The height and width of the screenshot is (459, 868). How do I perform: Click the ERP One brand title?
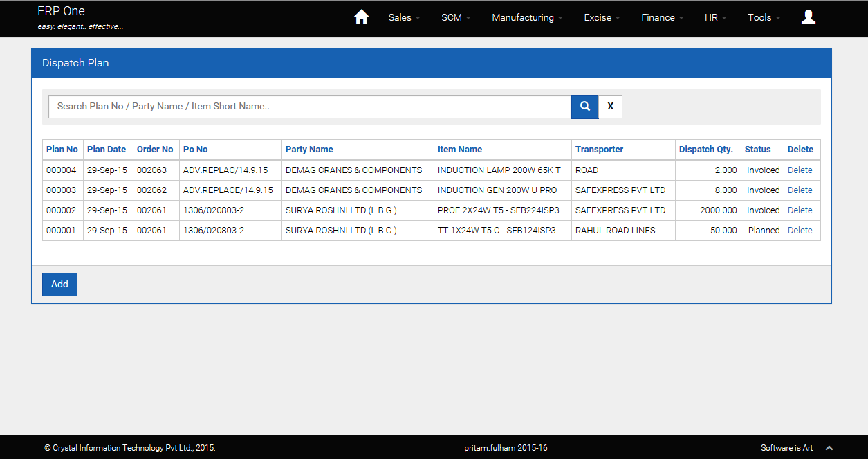61,11
